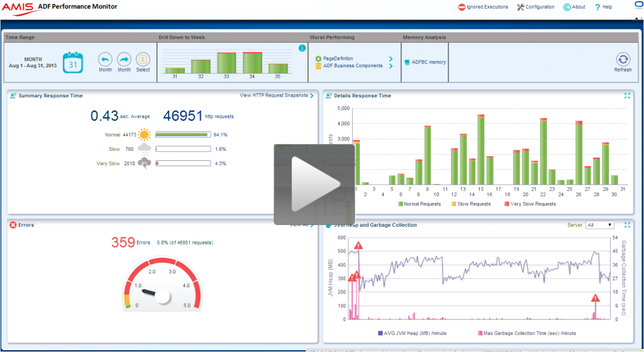Viewport: 644px width, 352px height.
Task: Click the PageDefinition gear icon
Action: pyautogui.click(x=318, y=58)
